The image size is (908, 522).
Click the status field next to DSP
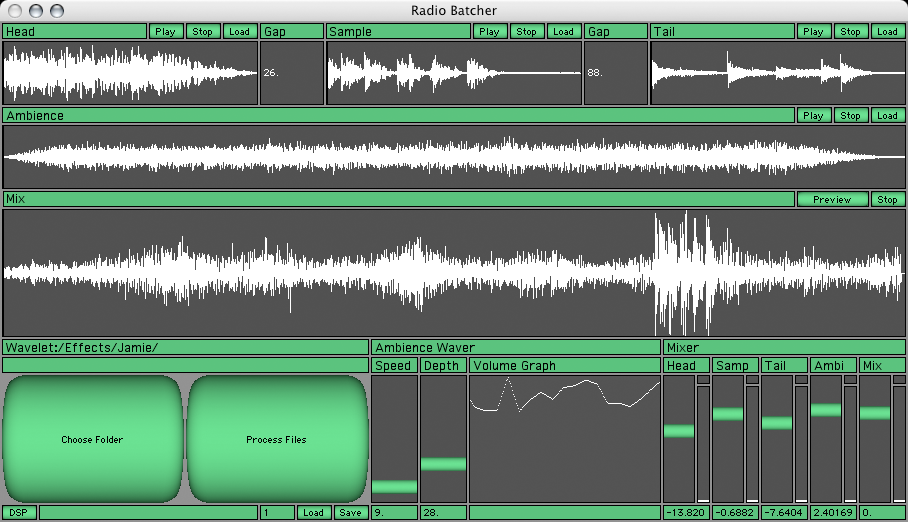pyautogui.click(x=148, y=512)
